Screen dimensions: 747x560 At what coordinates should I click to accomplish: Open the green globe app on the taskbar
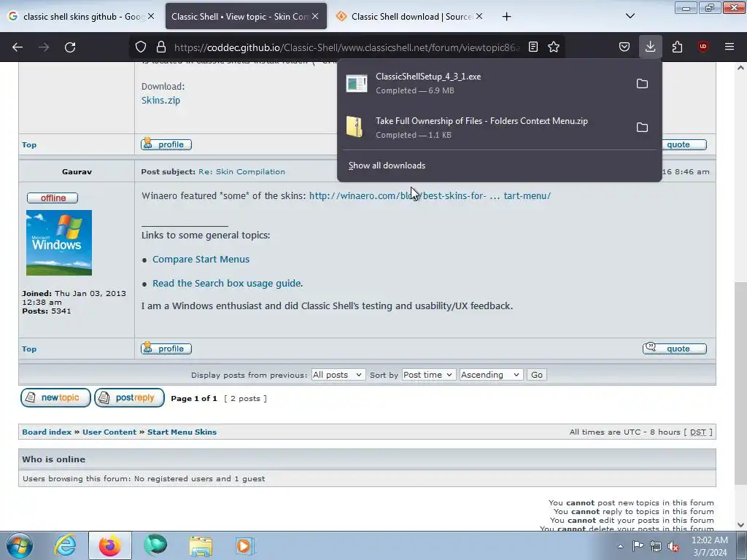(x=155, y=545)
